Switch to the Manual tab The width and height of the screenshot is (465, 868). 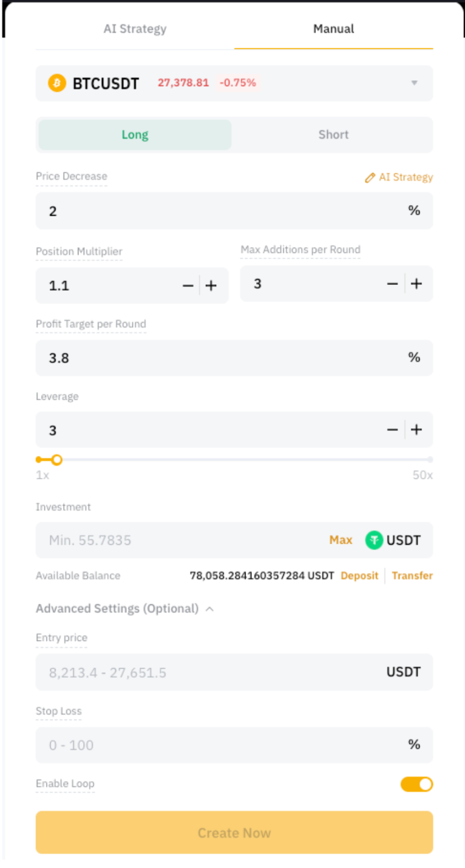click(333, 29)
